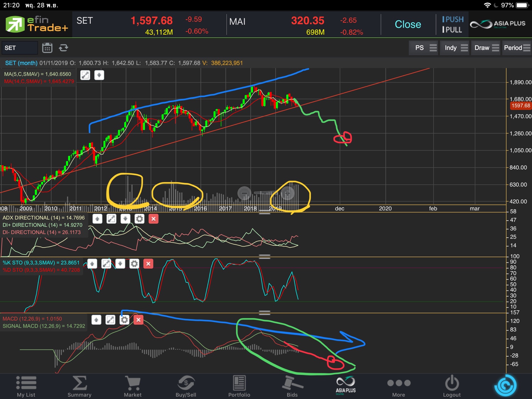This screenshot has width=532, height=399.
Task: Grab the divider handle above MACD panel
Action: 265,312
